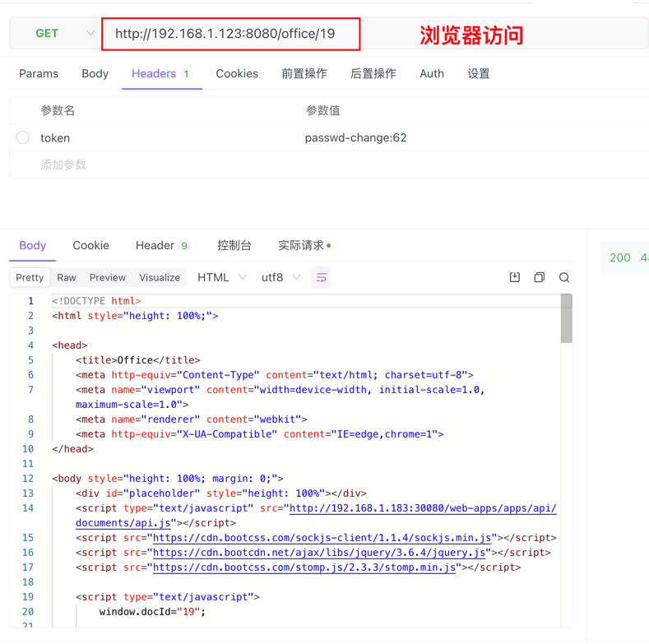The width and height of the screenshot is (649, 644).
Task: Click line number 12 in gutter
Action: pyautogui.click(x=28, y=479)
